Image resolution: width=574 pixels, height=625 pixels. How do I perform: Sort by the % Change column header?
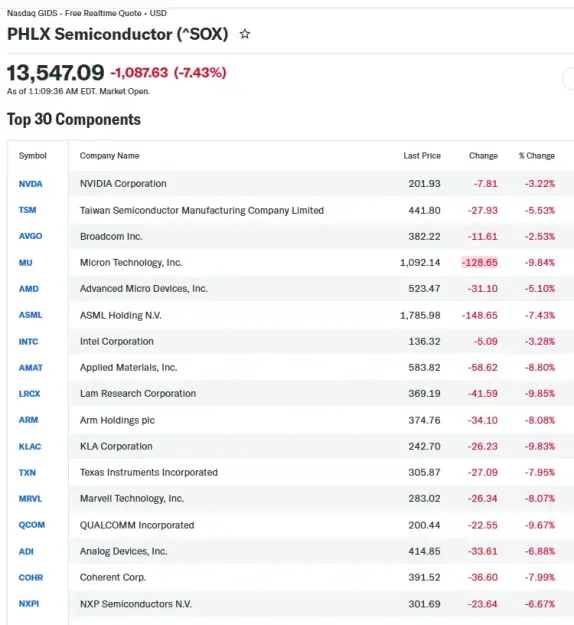(x=537, y=156)
